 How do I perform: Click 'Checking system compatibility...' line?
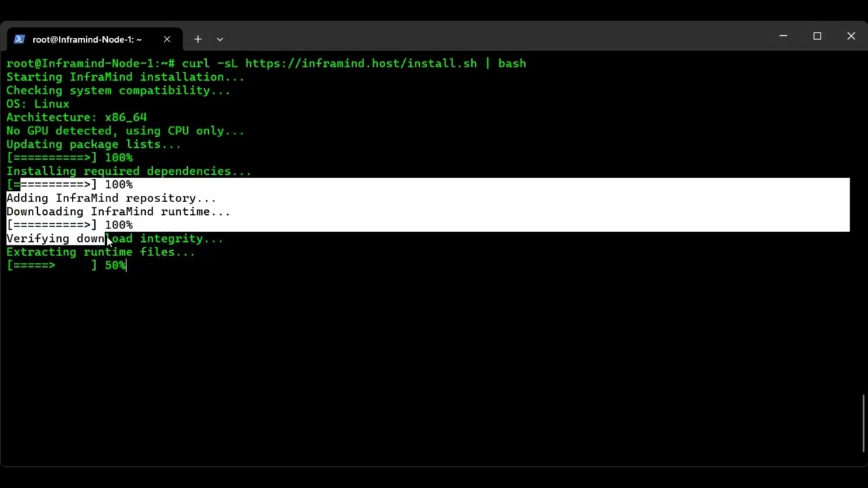(118, 90)
